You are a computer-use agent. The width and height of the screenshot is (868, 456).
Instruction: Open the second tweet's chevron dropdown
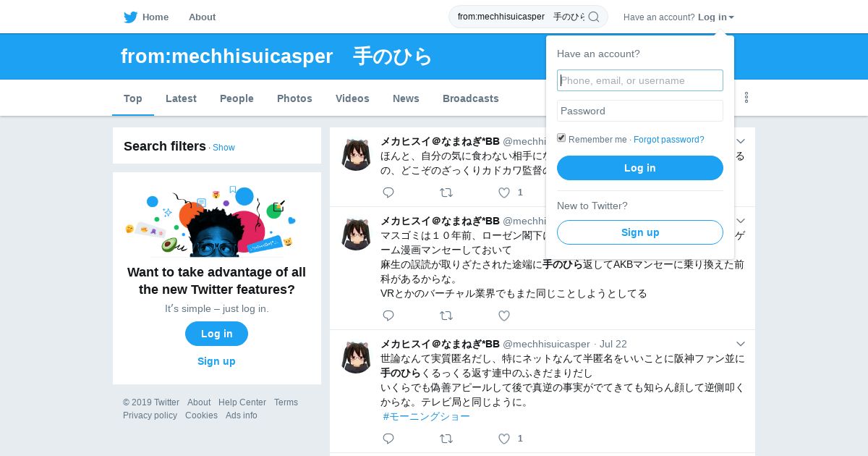(x=741, y=221)
